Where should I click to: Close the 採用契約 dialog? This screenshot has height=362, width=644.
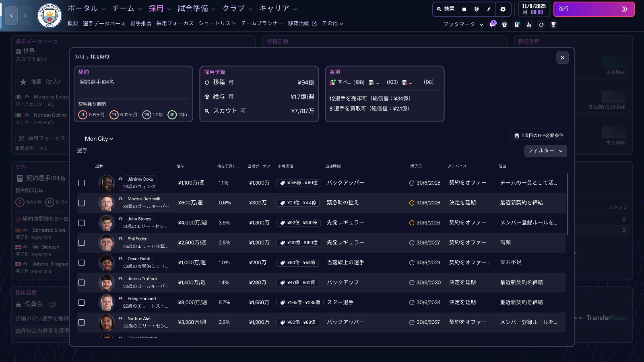click(562, 58)
